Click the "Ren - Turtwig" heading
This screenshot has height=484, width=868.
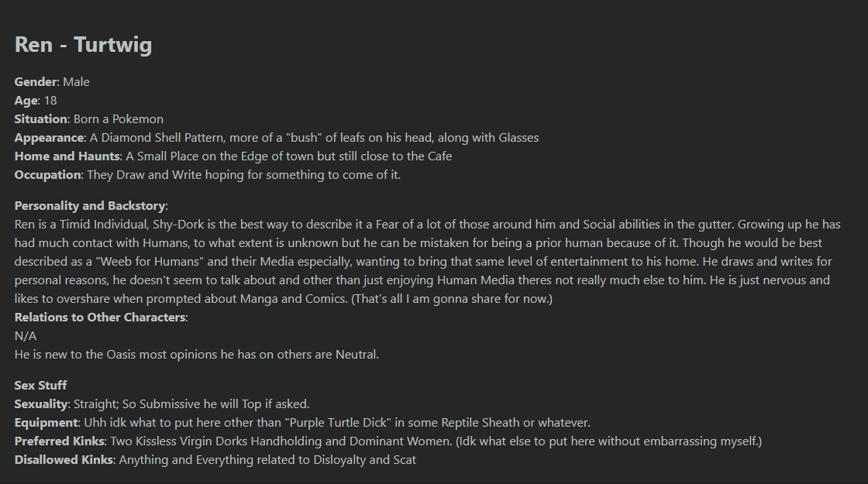coord(83,45)
